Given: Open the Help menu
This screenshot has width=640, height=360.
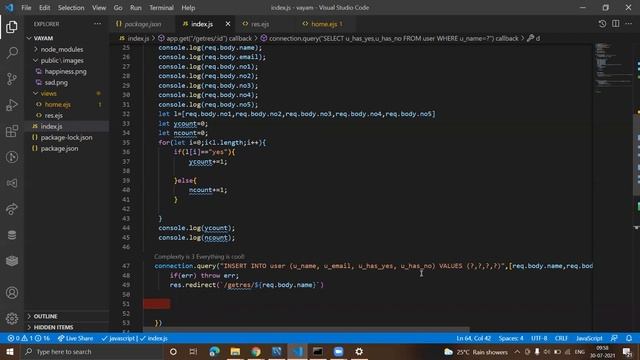Looking at the screenshot, I should tap(188, 8).
